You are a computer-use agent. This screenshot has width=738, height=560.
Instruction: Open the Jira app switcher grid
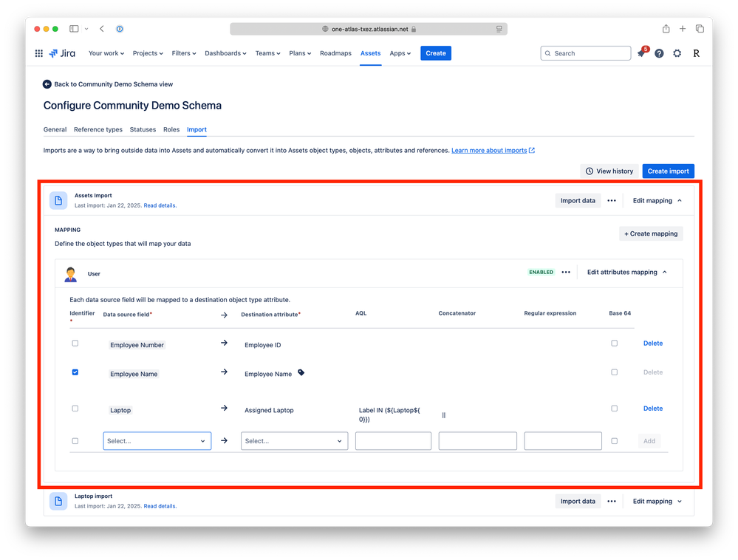pos(39,53)
